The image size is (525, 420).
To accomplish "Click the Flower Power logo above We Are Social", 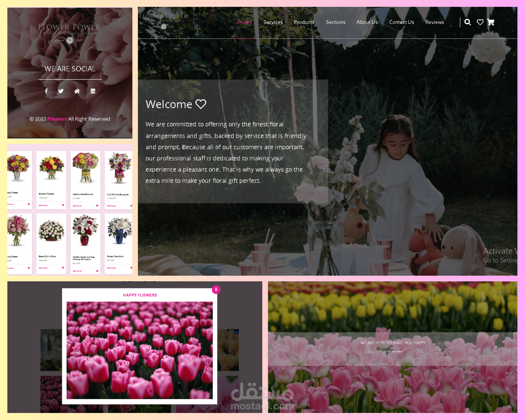I will click(70, 33).
